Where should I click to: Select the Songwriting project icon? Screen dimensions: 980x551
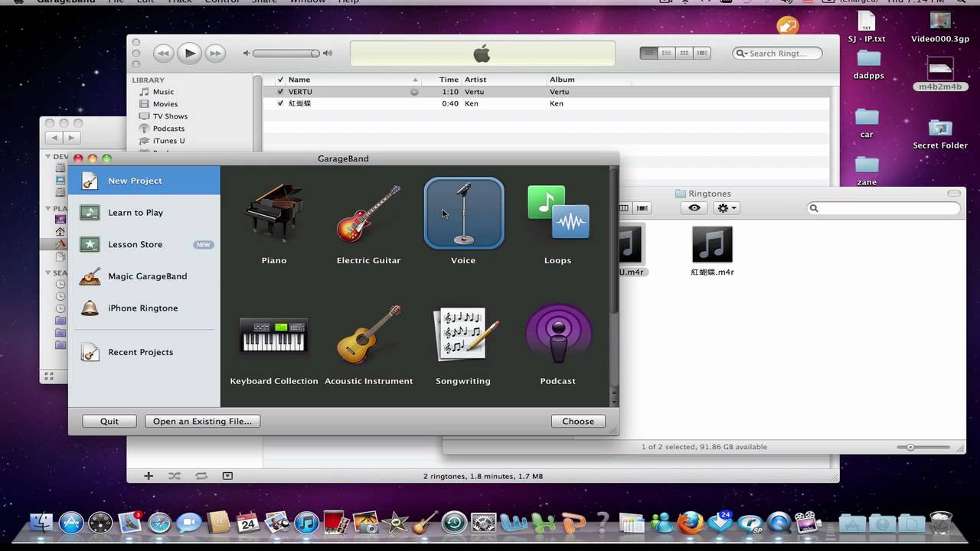tap(465, 334)
